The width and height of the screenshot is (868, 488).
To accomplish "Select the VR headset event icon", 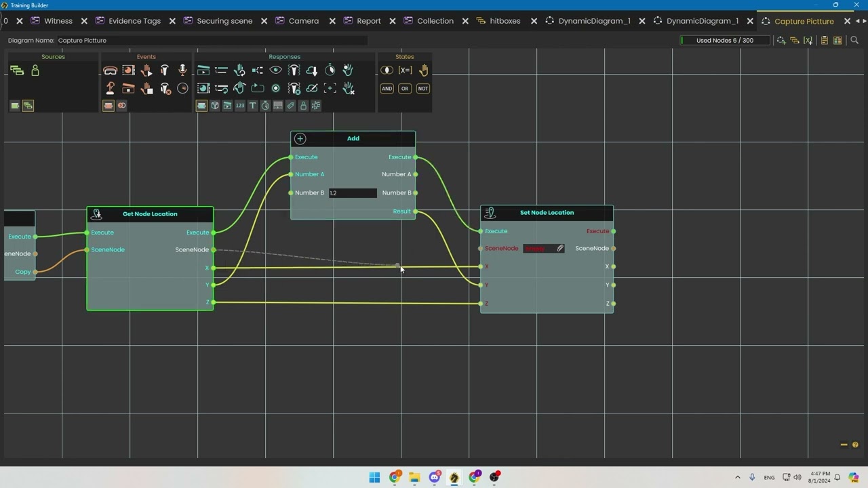I will (110, 70).
